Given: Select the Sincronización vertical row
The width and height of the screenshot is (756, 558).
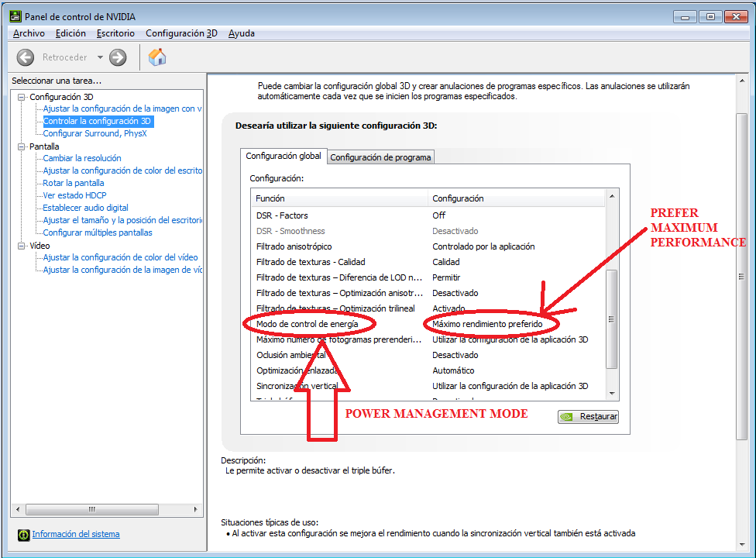Looking at the screenshot, I should point(428,386).
